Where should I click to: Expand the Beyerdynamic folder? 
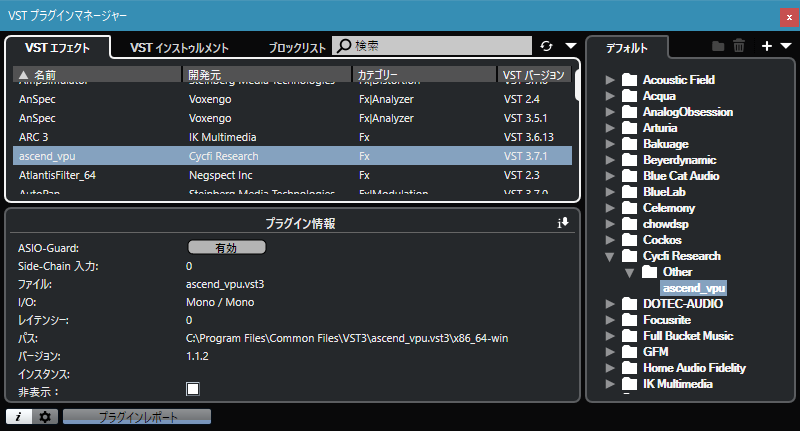click(610, 160)
